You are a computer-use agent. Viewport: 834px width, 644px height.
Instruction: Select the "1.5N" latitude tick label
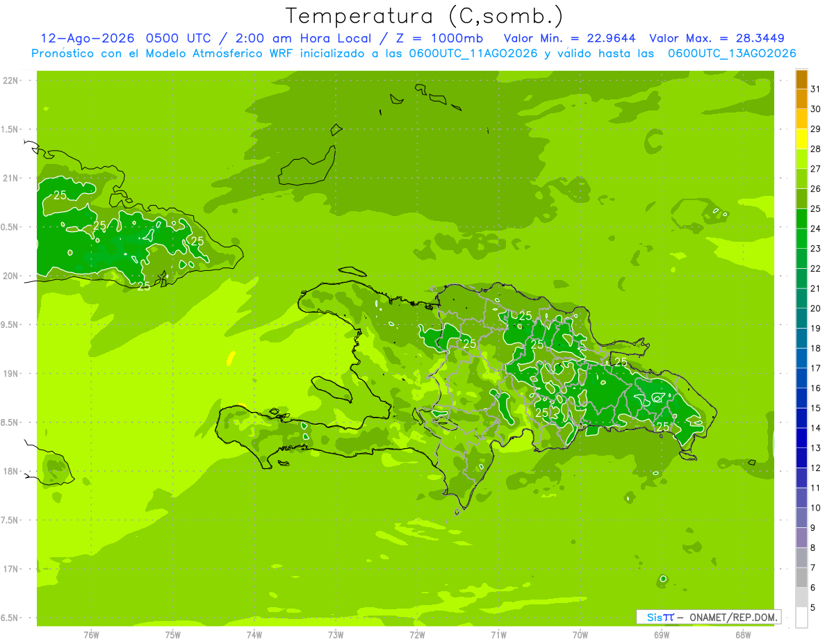click(10, 129)
